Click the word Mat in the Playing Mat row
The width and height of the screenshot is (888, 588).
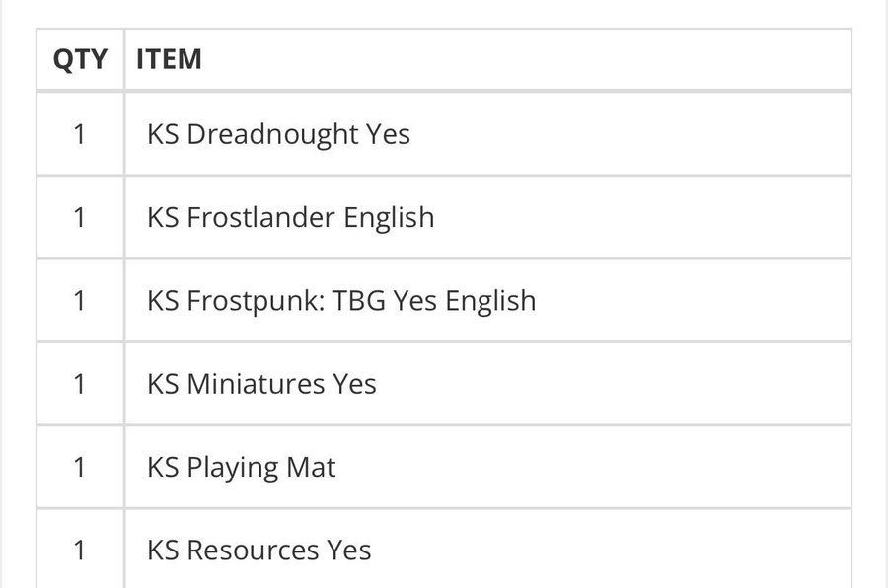[x=311, y=467]
